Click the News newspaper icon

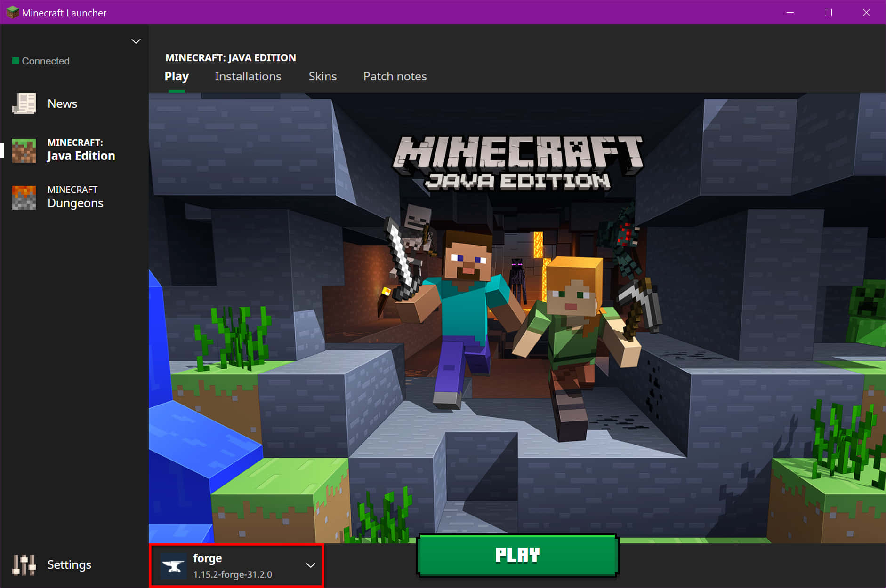[24, 103]
